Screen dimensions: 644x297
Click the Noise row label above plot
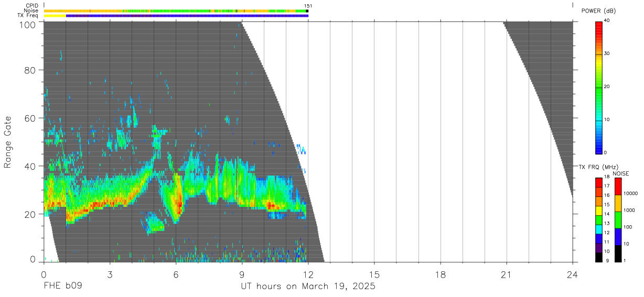[30, 10]
